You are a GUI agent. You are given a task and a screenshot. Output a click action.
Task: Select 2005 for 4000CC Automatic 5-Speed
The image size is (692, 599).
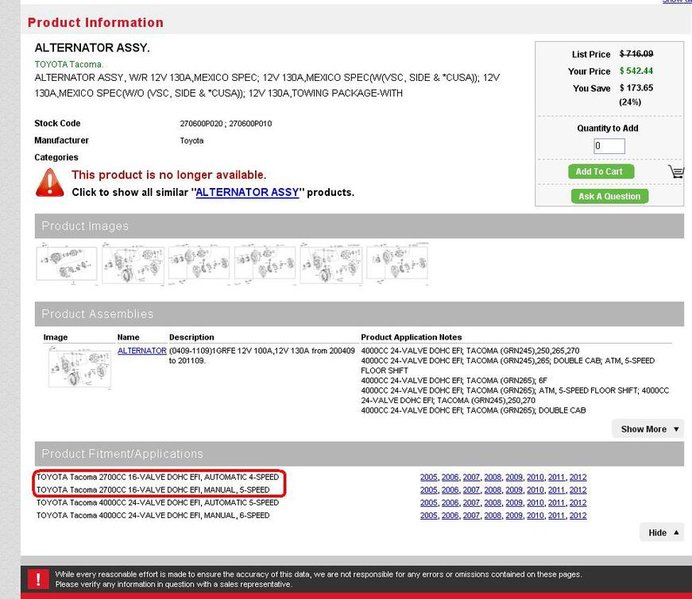pos(429,503)
